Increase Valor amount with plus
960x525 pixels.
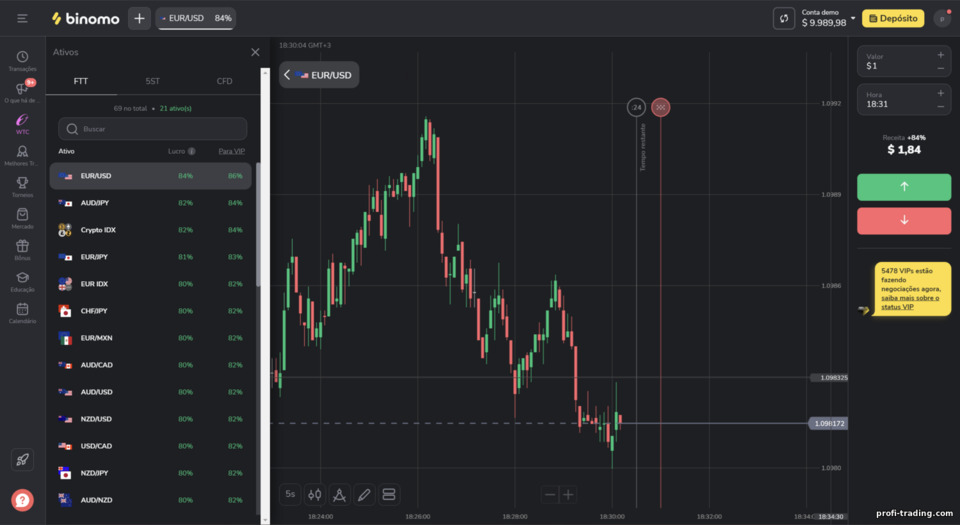point(940,55)
